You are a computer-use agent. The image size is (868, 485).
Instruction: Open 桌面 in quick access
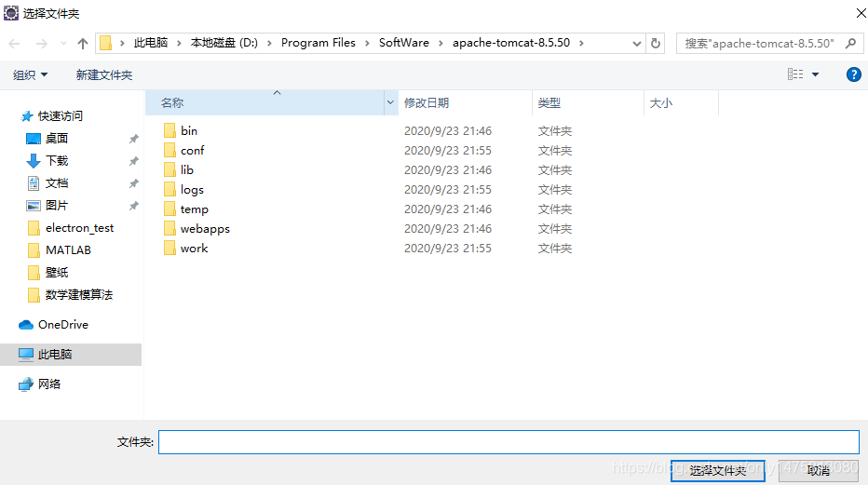pos(56,139)
